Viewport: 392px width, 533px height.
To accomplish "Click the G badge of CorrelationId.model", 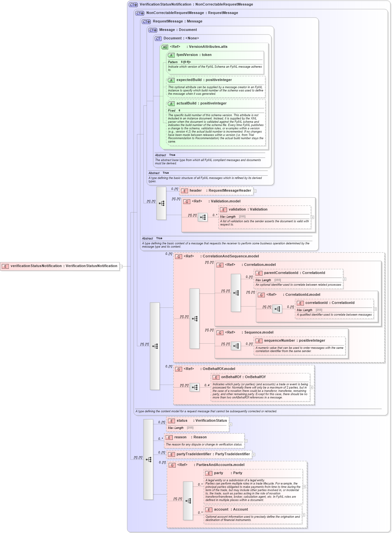I will [261, 295].
